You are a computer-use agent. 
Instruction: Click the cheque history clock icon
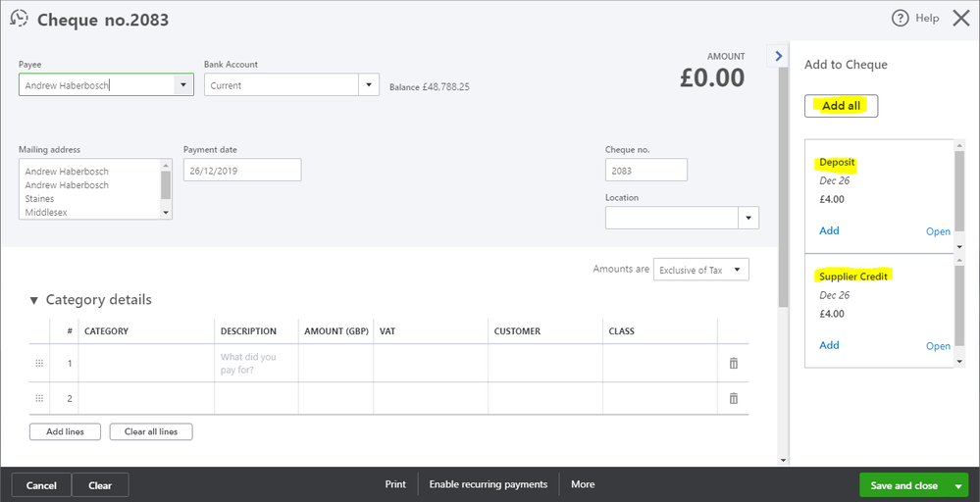19,19
